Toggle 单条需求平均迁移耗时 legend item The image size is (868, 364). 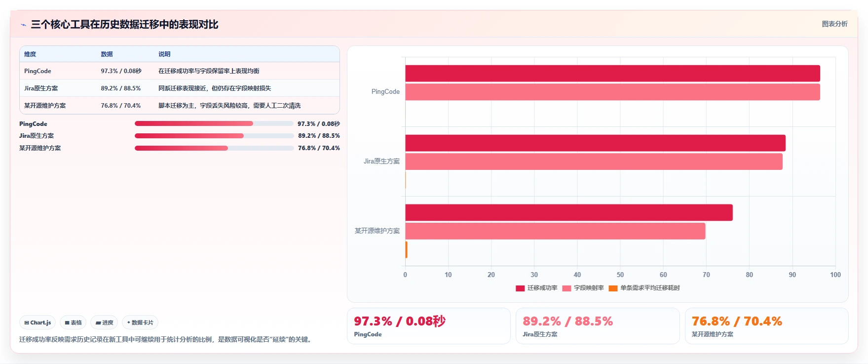pyautogui.click(x=644, y=288)
